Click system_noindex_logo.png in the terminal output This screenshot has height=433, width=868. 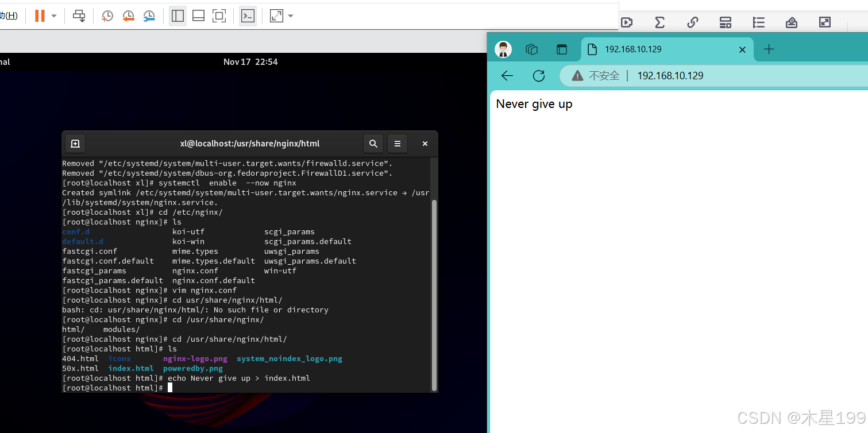[290, 359]
